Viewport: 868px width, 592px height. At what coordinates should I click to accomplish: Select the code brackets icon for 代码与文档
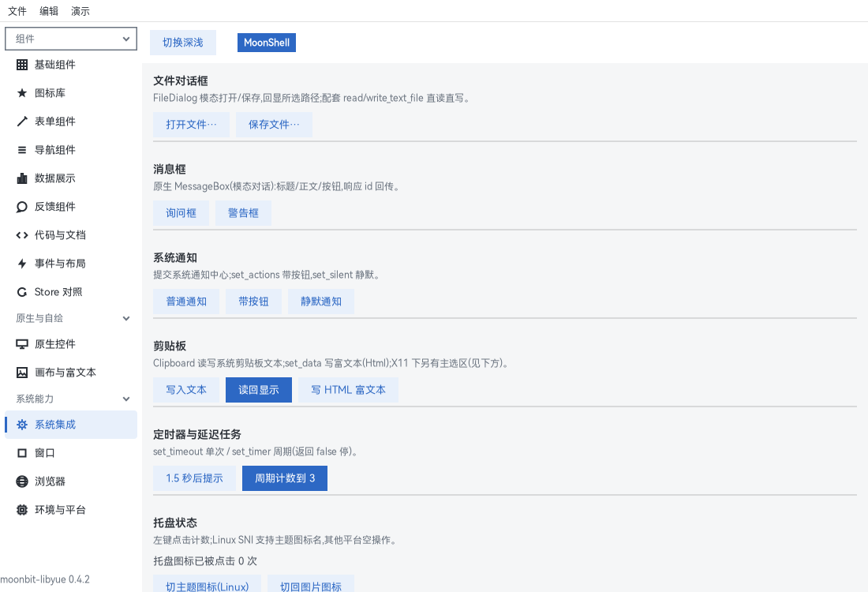21,234
